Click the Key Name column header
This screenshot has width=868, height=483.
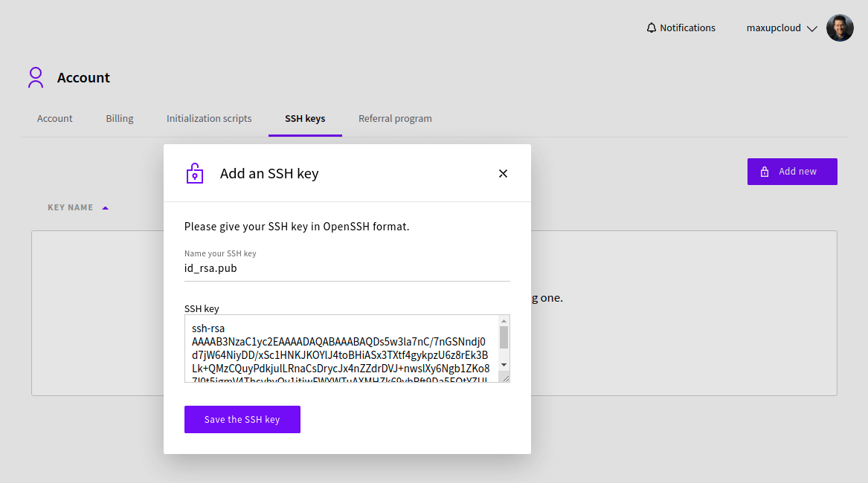(71, 208)
